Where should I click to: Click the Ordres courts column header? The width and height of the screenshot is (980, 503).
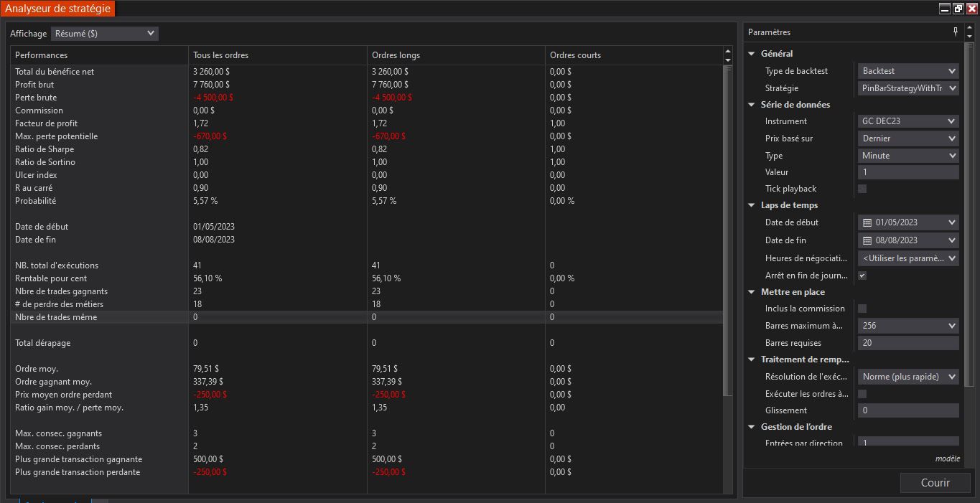tap(633, 55)
